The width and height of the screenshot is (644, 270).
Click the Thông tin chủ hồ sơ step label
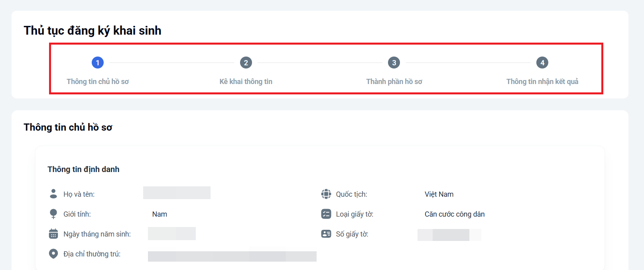click(98, 81)
